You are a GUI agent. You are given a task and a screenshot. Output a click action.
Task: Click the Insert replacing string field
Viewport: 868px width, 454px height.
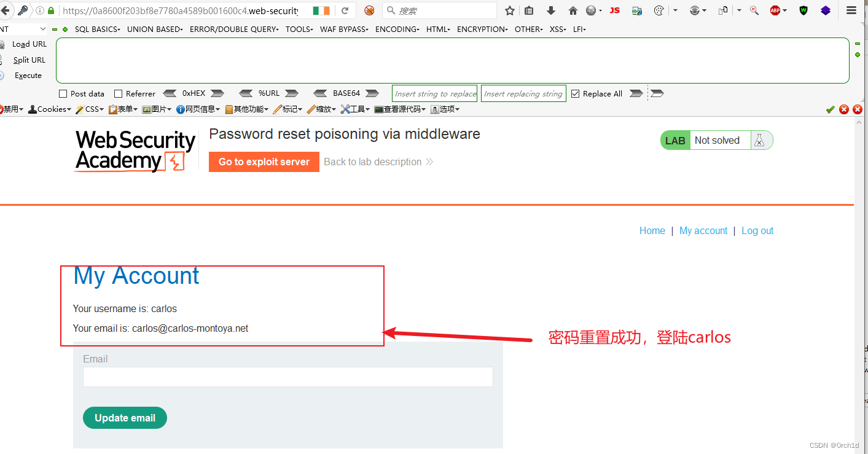pyautogui.click(x=523, y=93)
